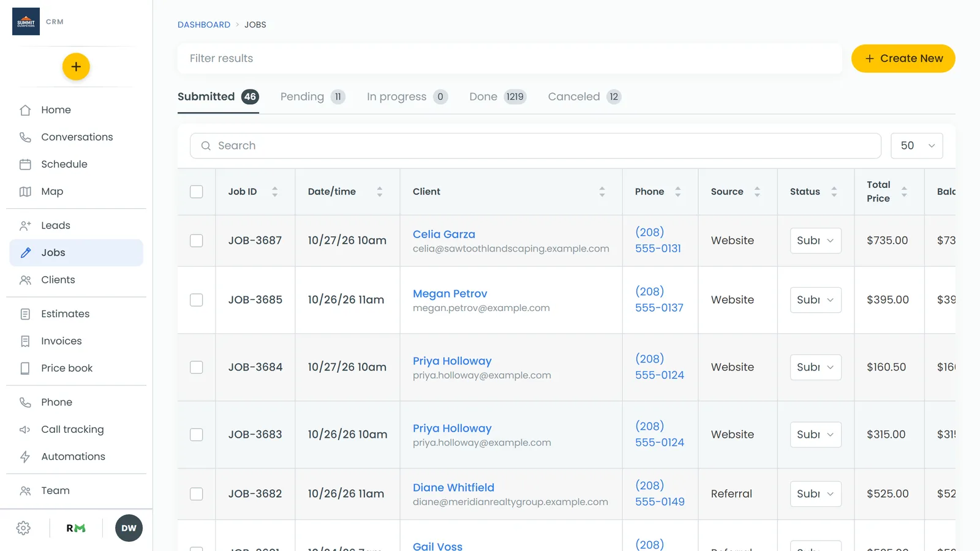The image size is (980, 551).
Task: Switch to the Pending tab
Action: click(x=312, y=97)
